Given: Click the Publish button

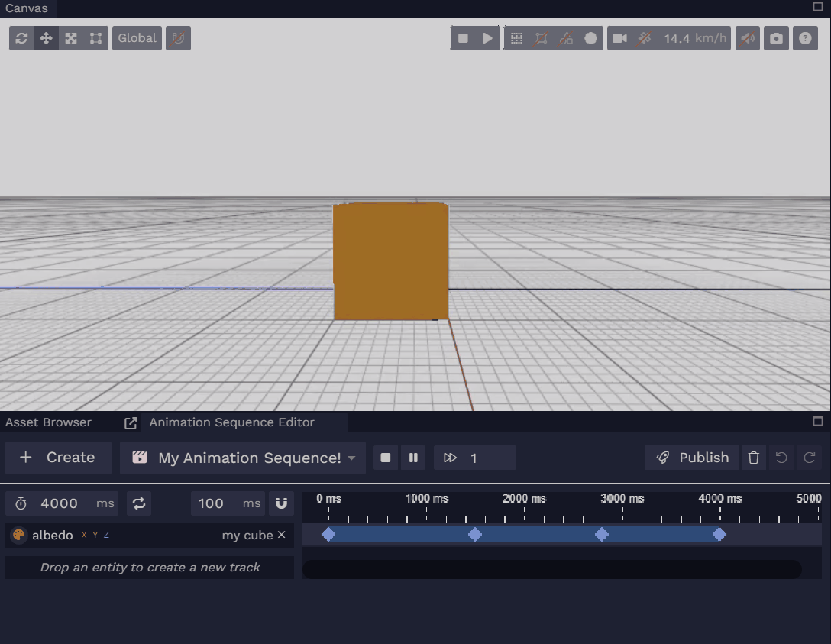Looking at the screenshot, I should pos(692,458).
